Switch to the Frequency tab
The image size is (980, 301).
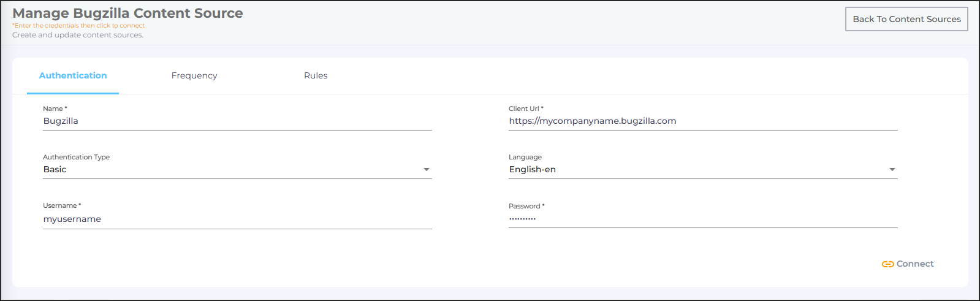pos(194,75)
